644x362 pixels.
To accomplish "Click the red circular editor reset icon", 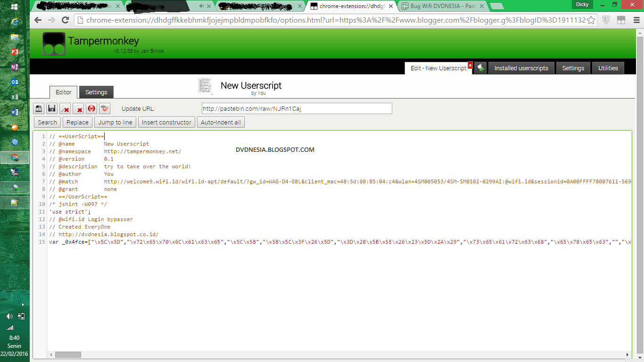I will click(91, 108).
